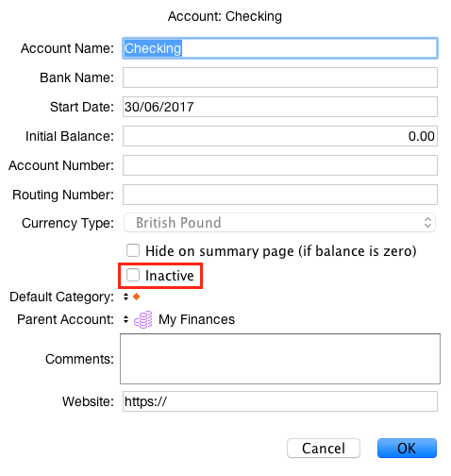Enable the Inactive checkbox
The width and height of the screenshot is (451, 476).
[133, 275]
